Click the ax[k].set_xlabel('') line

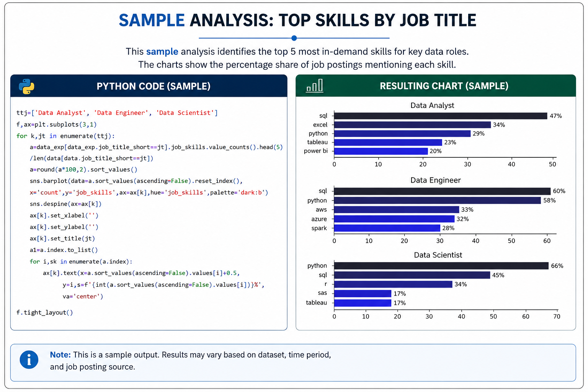click(x=64, y=215)
